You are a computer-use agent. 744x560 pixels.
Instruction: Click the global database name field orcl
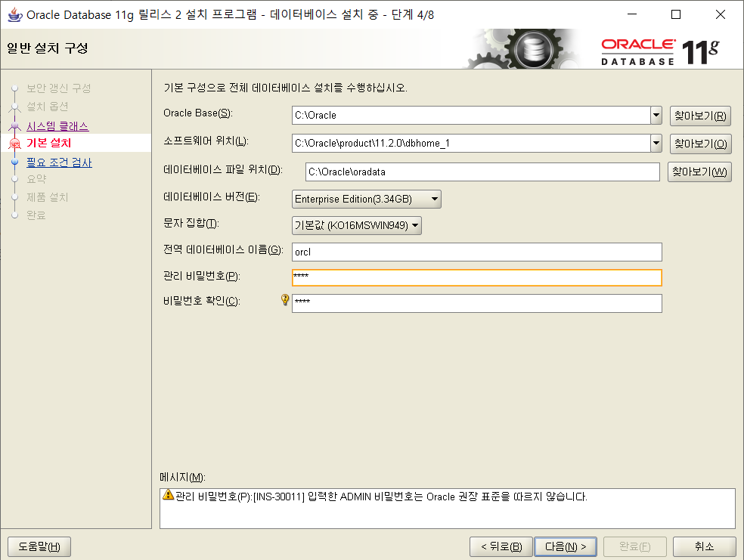click(477, 252)
